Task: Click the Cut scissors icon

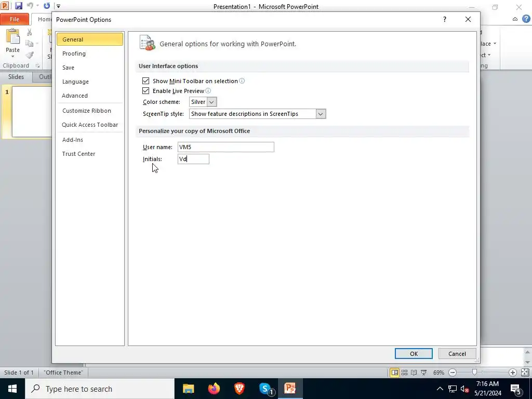Action: point(29,32)
